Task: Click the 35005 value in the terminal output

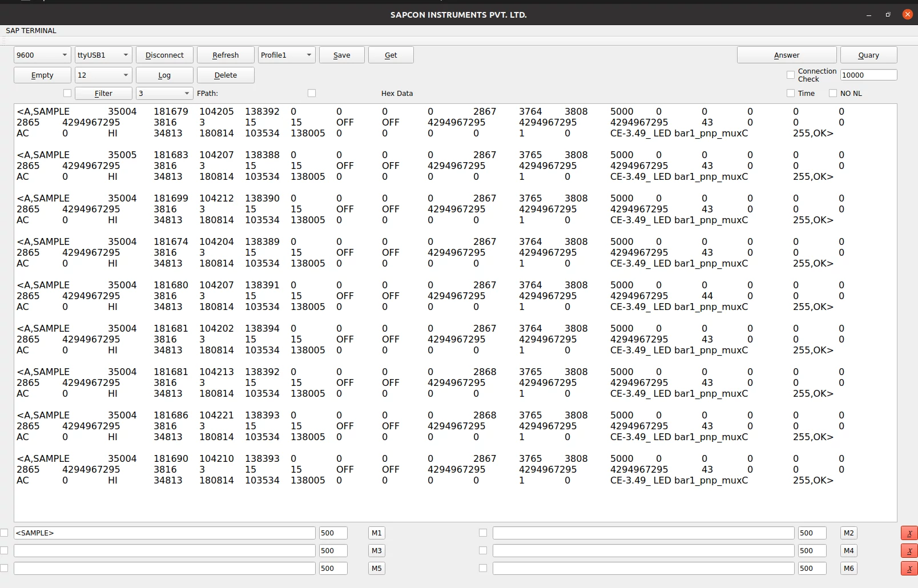Action: (122, 155)
